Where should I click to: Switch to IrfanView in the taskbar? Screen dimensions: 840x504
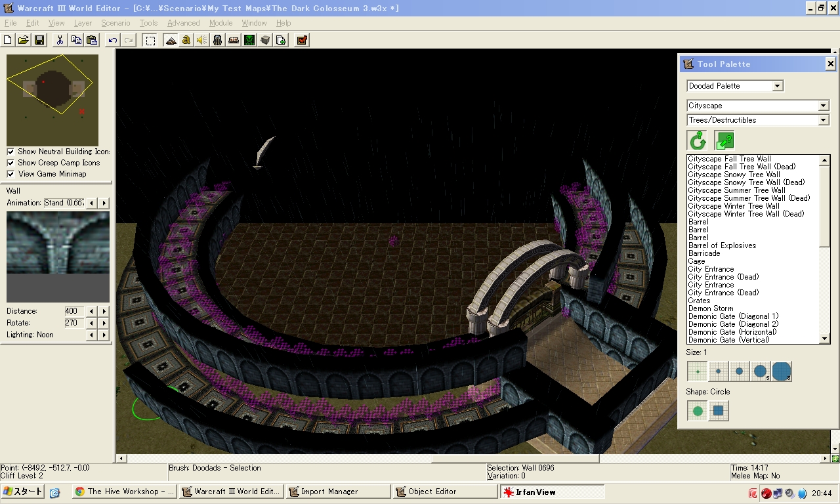click(552, 492)
